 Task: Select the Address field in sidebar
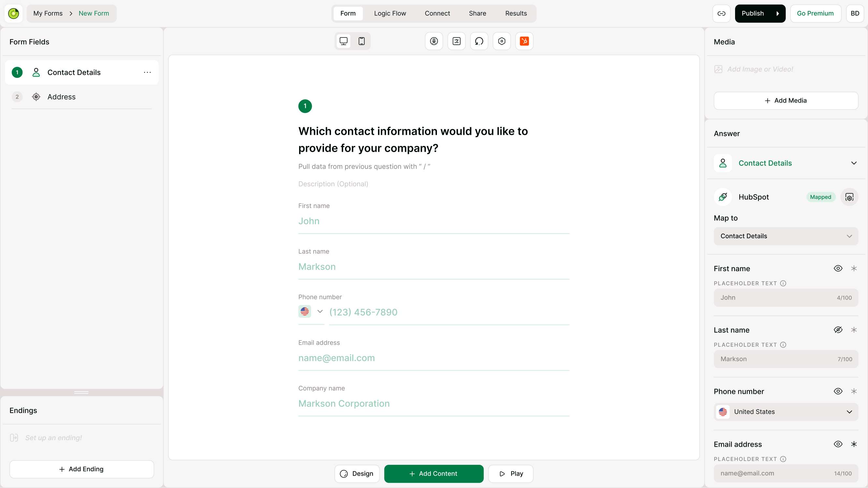[x=81, y=97]
